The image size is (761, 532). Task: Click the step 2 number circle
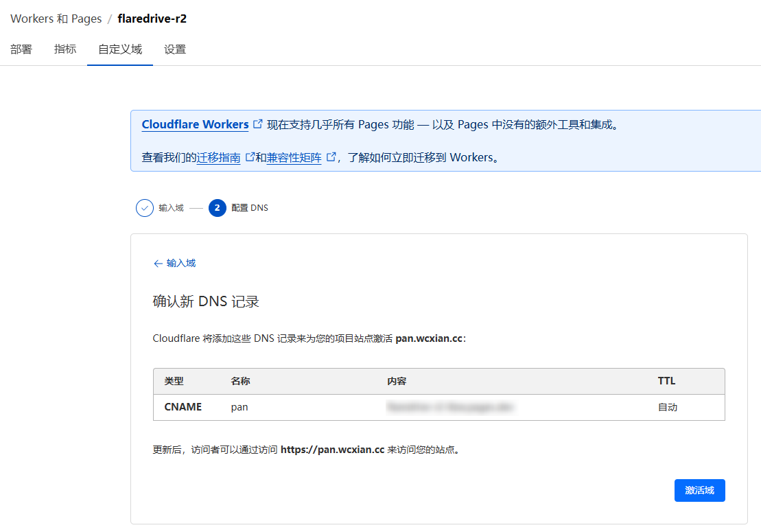pos(218,208)
